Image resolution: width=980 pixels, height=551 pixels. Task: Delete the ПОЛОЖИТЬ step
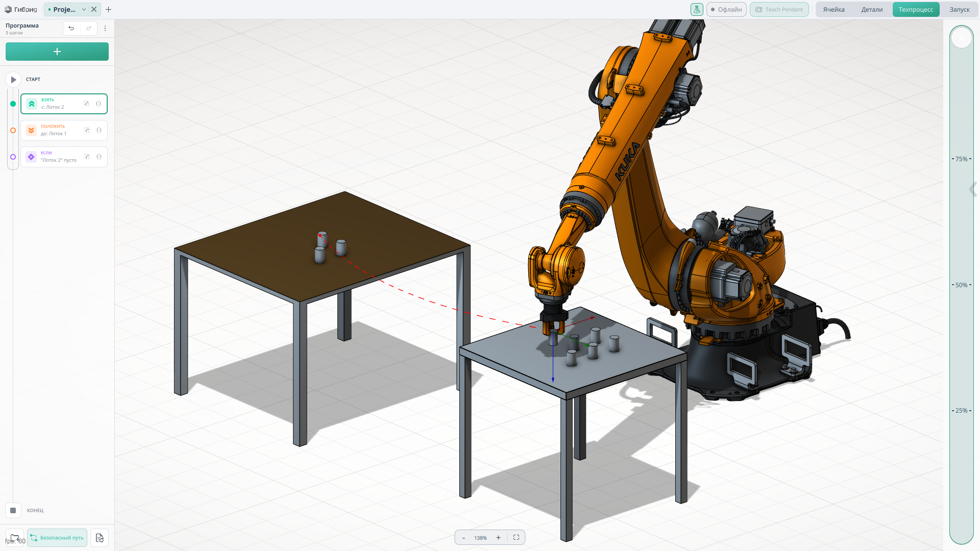point(99,130)
